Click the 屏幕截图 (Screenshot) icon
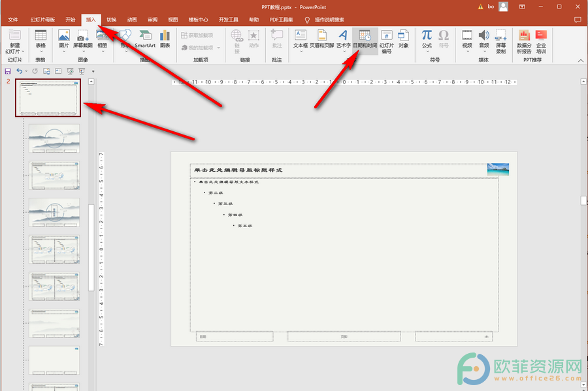Screen dimensions: 588x391 83,35
